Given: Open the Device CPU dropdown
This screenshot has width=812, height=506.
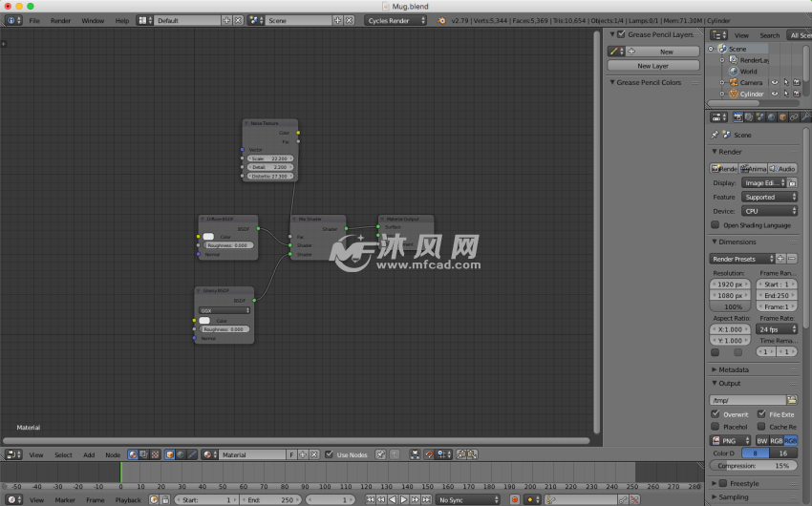Looking at the screenshot, I should tap(769, 211).
